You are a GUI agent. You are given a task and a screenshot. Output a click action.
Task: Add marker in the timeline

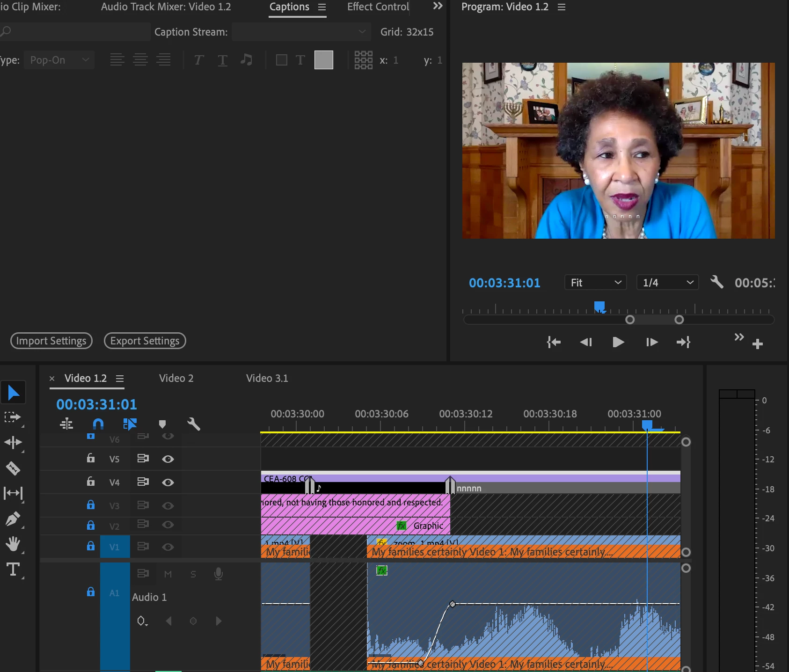tap(162, 424)
